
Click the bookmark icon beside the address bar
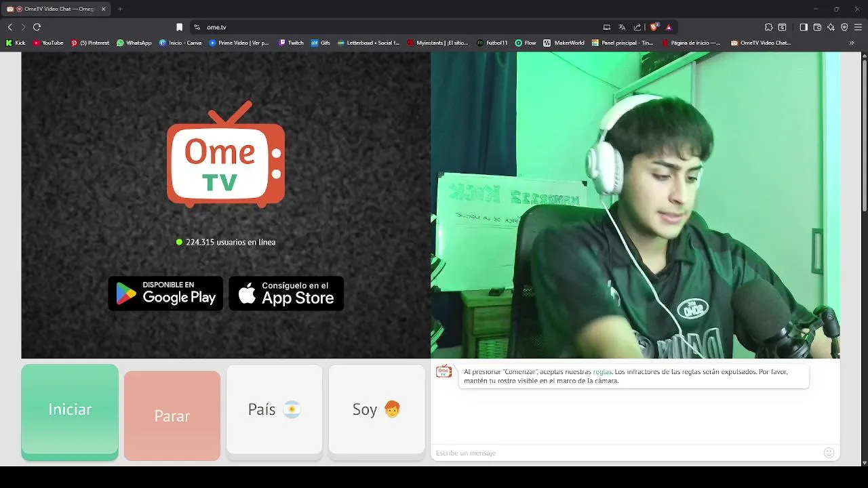coord(179,27)
